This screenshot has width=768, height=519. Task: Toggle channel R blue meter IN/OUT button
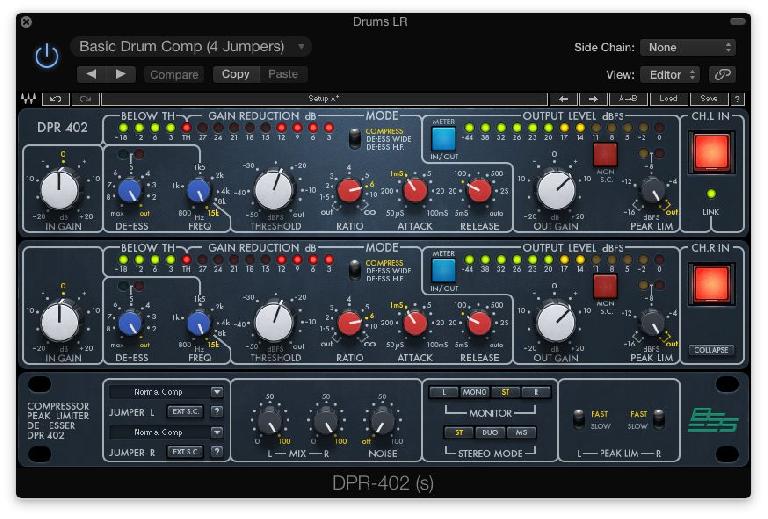point(443,270)
